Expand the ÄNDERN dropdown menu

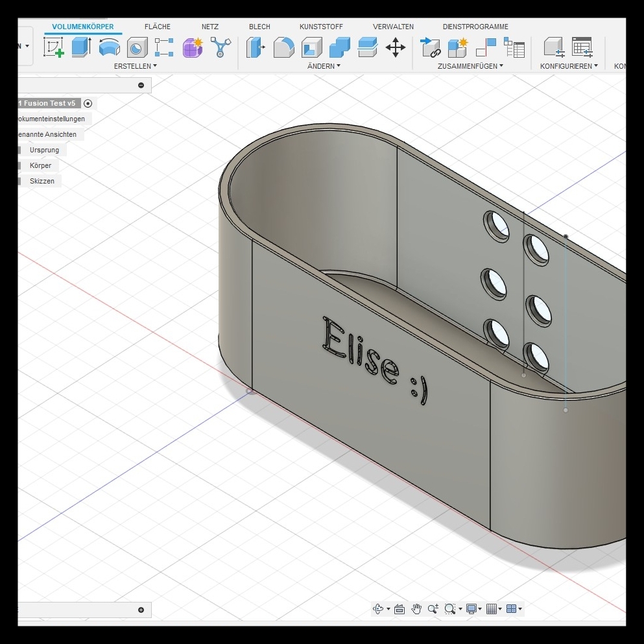[324, 66]
